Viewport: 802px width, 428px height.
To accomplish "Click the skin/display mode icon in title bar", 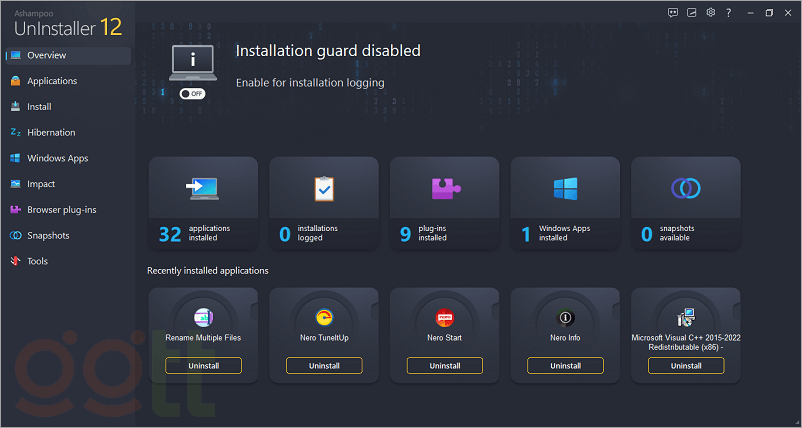I will point(692,13).
